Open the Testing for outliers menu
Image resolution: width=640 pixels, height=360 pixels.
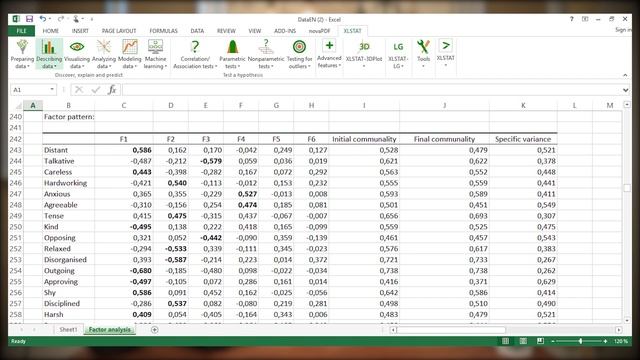[299, 54]
